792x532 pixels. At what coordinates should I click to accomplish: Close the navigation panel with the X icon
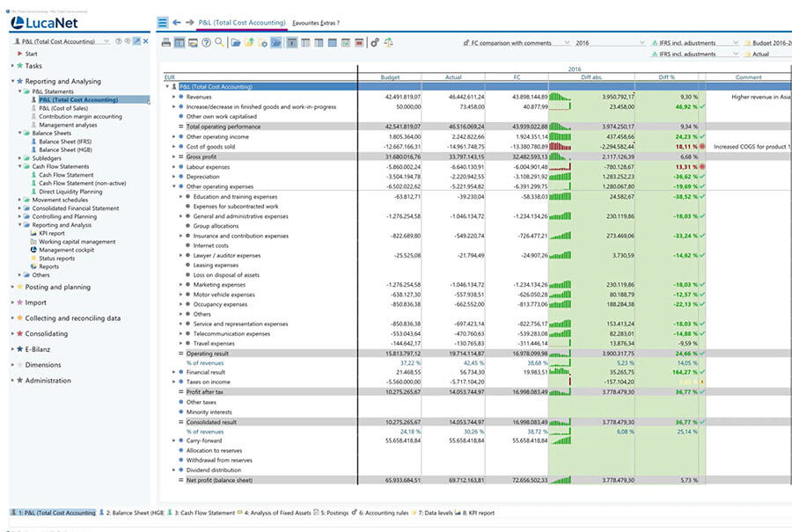pos(145,41)
